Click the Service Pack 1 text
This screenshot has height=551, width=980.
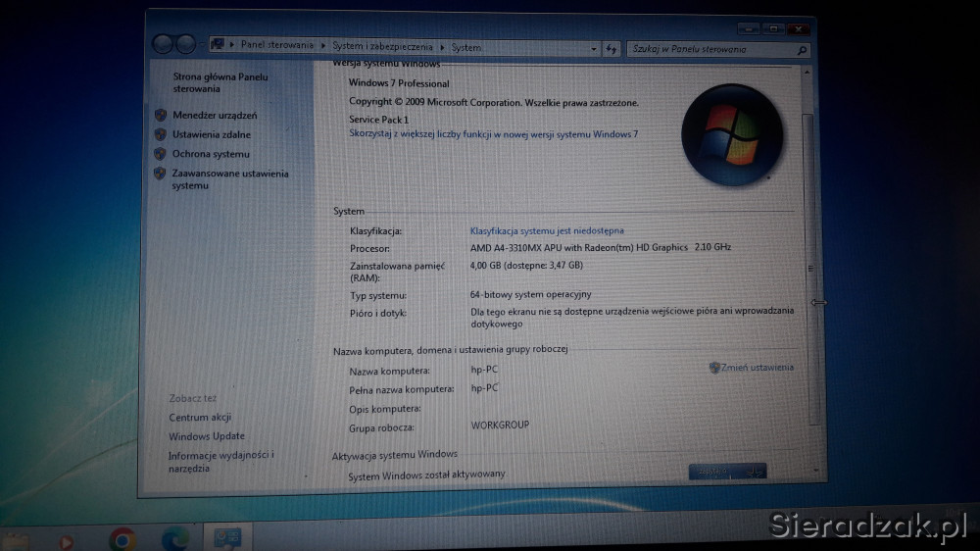point(378,120)
